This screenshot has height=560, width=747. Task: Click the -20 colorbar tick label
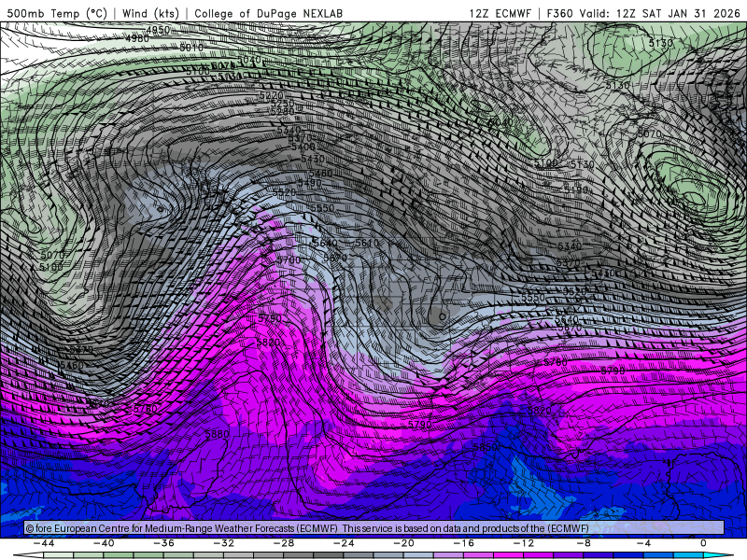tap(404, 543)
